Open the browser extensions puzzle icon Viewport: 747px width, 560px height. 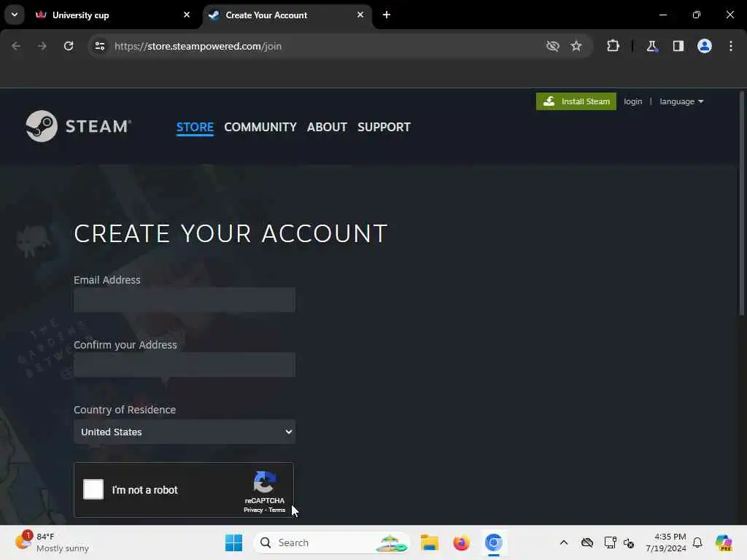pyautogui.click(x=613, y=46)
